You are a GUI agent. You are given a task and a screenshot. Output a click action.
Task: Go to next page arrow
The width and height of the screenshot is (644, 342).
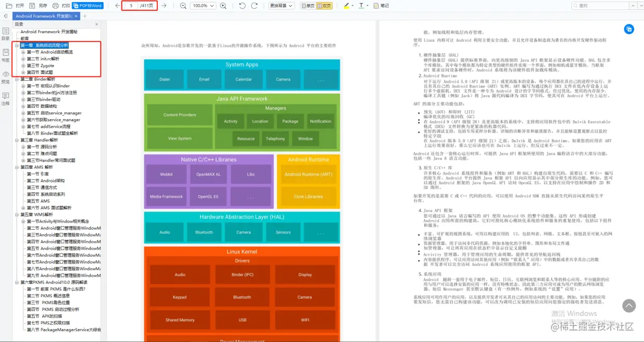tap(164, 6)
